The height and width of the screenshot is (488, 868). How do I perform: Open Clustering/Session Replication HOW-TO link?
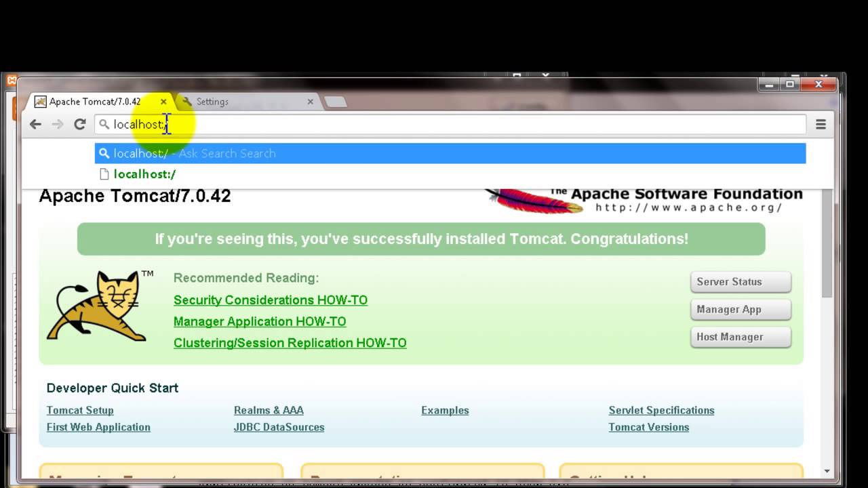pyautogui.click(x=290, y=343)
